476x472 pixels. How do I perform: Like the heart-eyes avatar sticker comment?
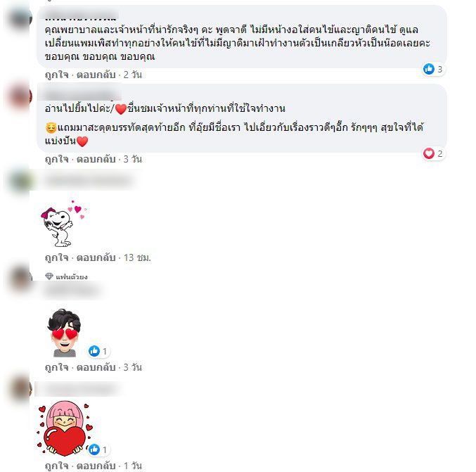(x=56, y=367)
